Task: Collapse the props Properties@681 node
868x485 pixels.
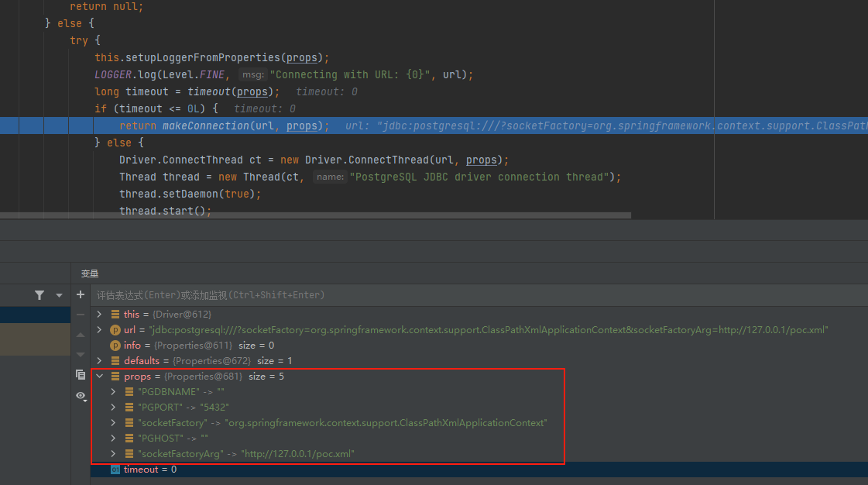Action: 100,376
